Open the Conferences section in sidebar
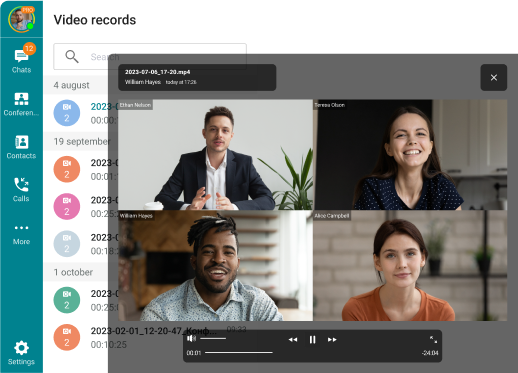Viewport: 518px width, 373px height. point(21,104)
